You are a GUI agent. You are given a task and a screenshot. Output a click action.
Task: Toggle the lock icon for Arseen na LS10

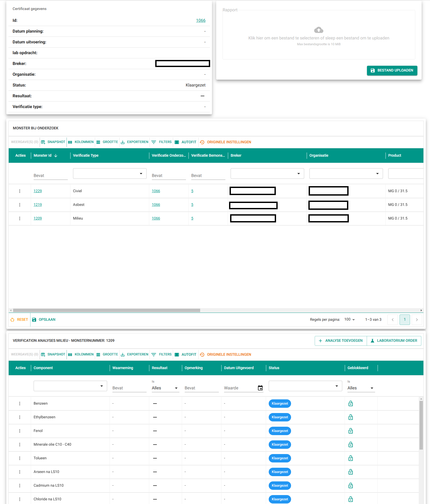[x=351, y=472]
